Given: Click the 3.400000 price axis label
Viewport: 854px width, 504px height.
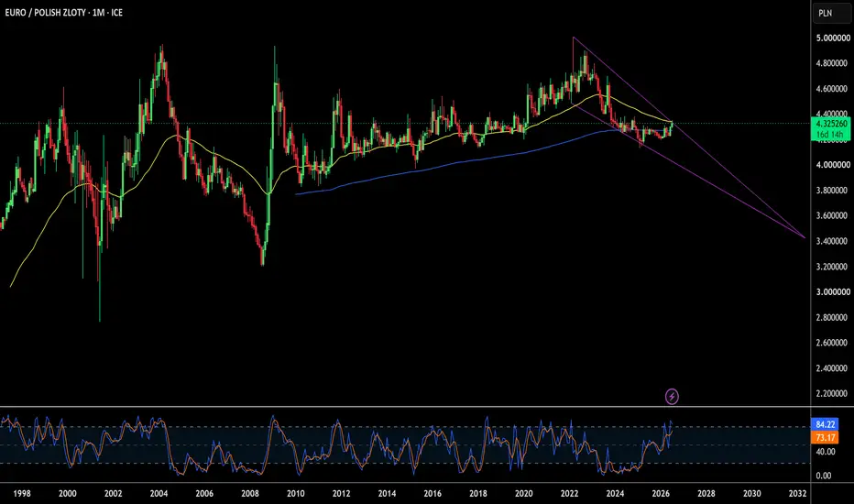Looking at the screenshot, I should (833, 241).
